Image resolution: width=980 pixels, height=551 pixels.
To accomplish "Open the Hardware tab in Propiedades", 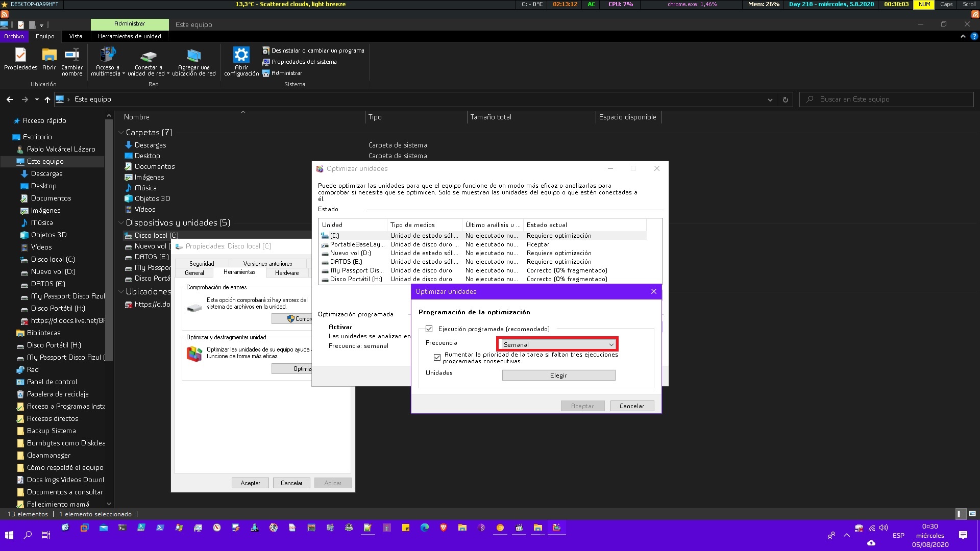I will click(287, 273).
